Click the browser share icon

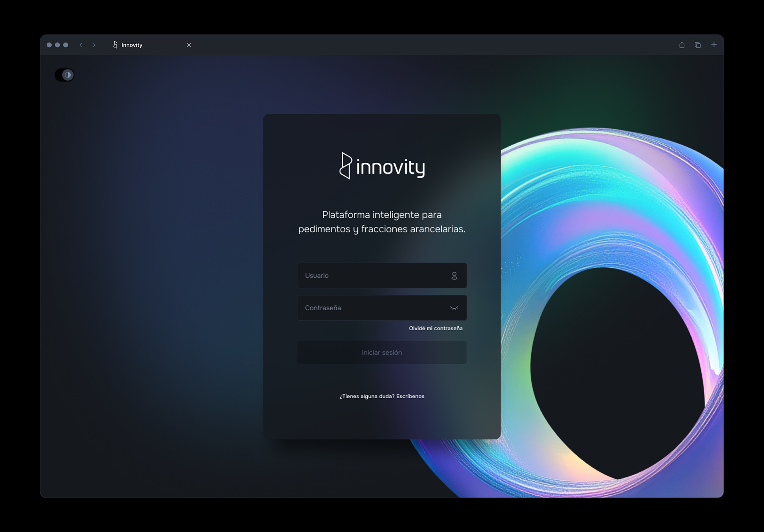[x=682, y=45]
